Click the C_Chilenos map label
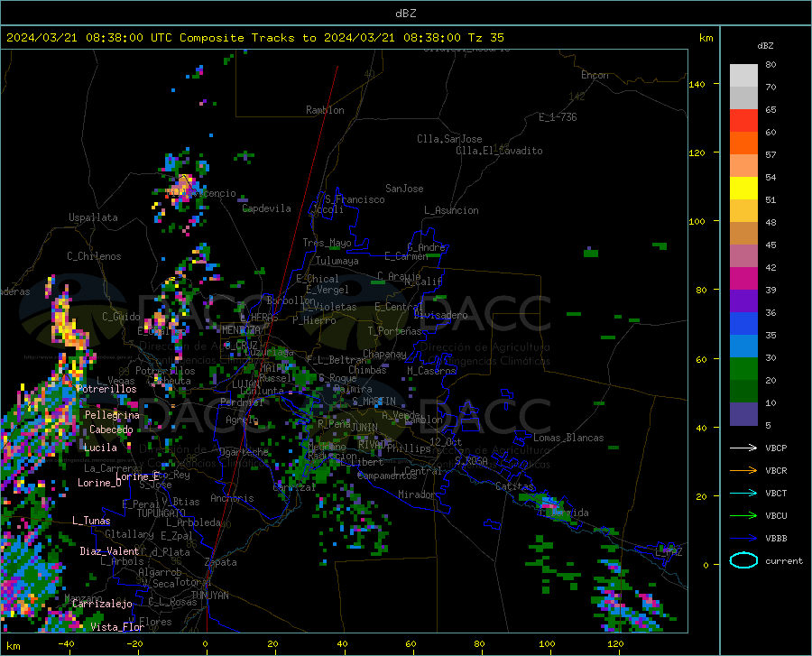 click(x=94, y=256)
